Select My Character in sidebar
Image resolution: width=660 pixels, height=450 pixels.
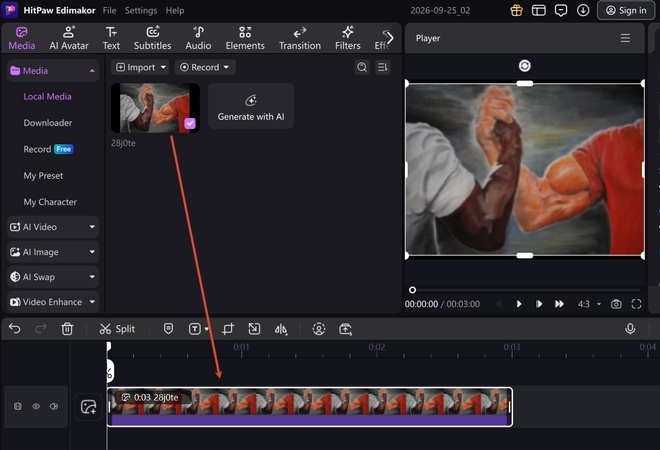click(50, 202)
